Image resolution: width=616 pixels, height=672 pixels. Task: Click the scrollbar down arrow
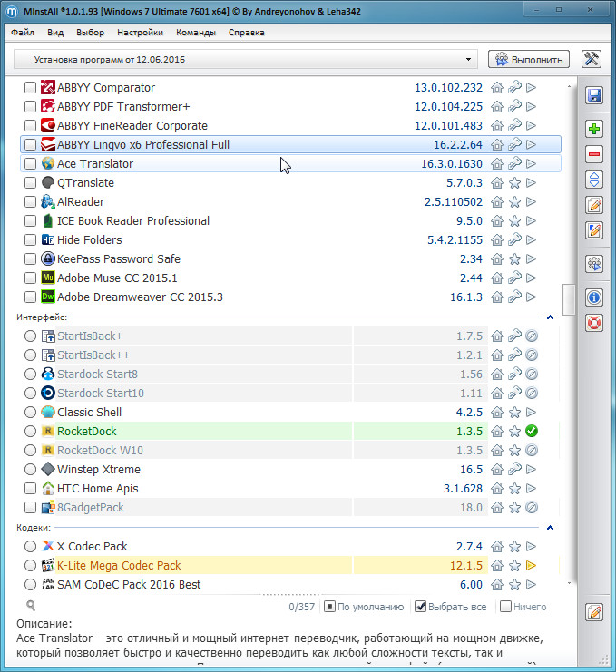(569, 583)
